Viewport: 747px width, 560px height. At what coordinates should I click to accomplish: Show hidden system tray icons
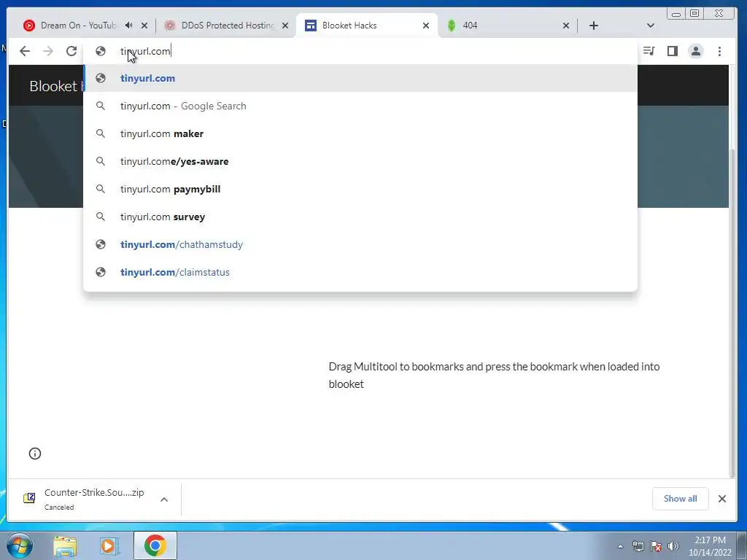coord(620,546)
